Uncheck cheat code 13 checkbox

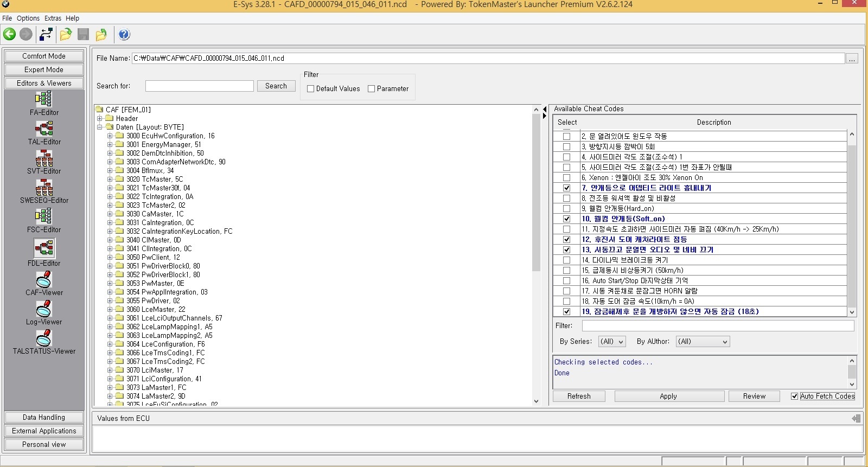point(566,250)
